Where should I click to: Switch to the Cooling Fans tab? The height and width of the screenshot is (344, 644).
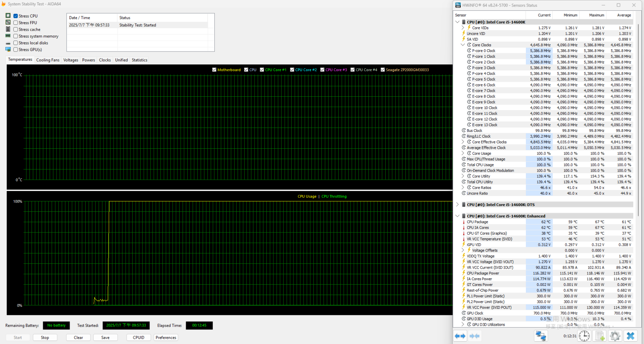click(x=48, y=60)
